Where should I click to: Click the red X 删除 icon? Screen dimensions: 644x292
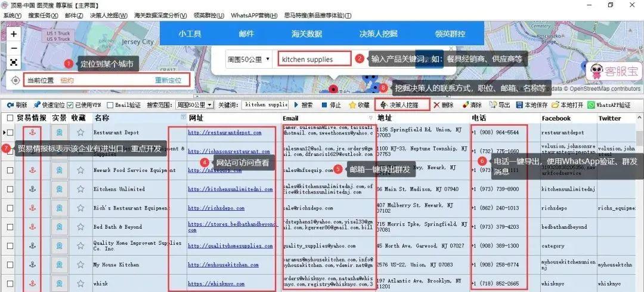pyautogui.click(x=436, y=105)
